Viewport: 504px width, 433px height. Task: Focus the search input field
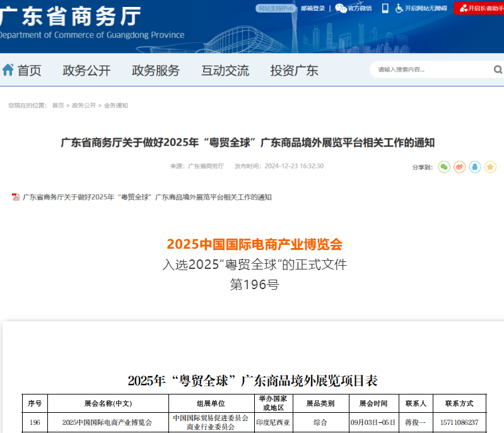click(x=431, y=69)
